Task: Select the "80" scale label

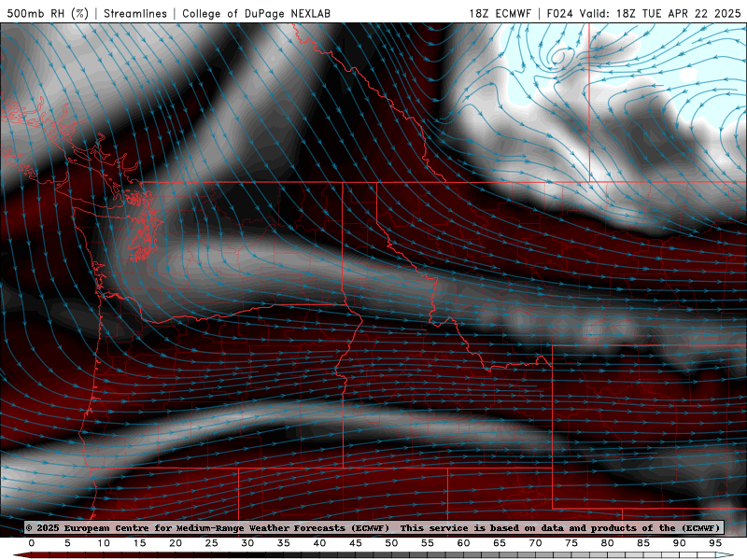Action: tap(608, 543)
